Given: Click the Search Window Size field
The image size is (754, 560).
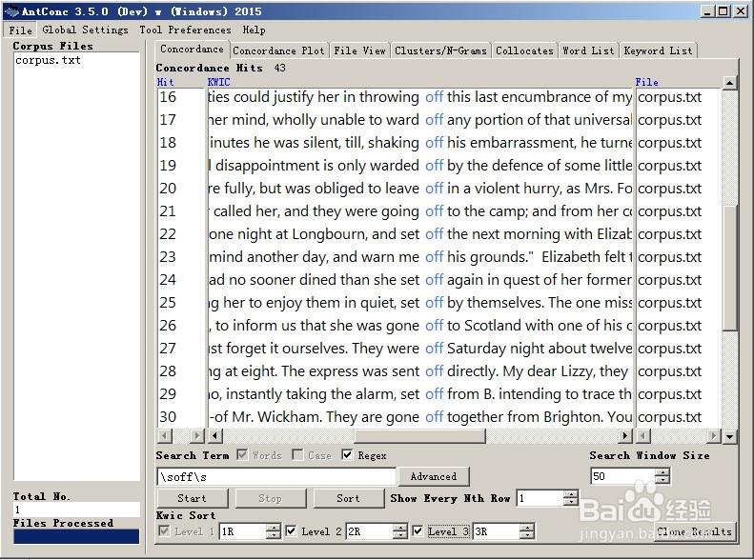Looking at the screenshot, I should tap(622, 476).
